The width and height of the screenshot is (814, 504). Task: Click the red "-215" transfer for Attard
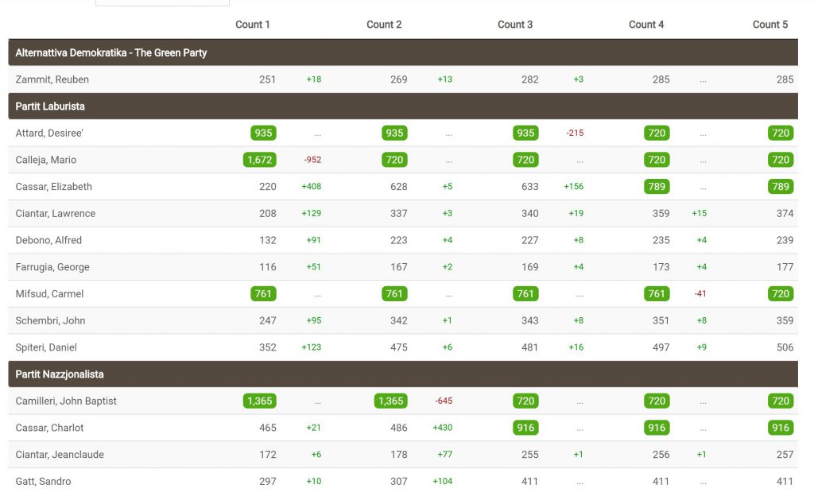[575, 133]
